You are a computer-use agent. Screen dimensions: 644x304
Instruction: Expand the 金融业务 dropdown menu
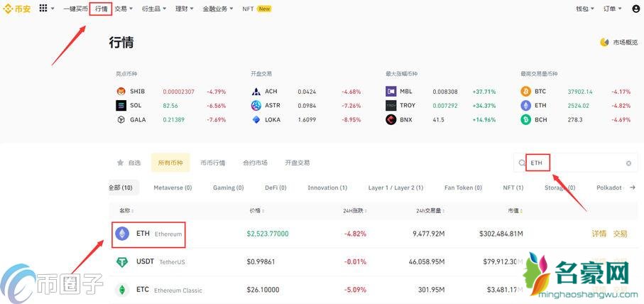218,9
